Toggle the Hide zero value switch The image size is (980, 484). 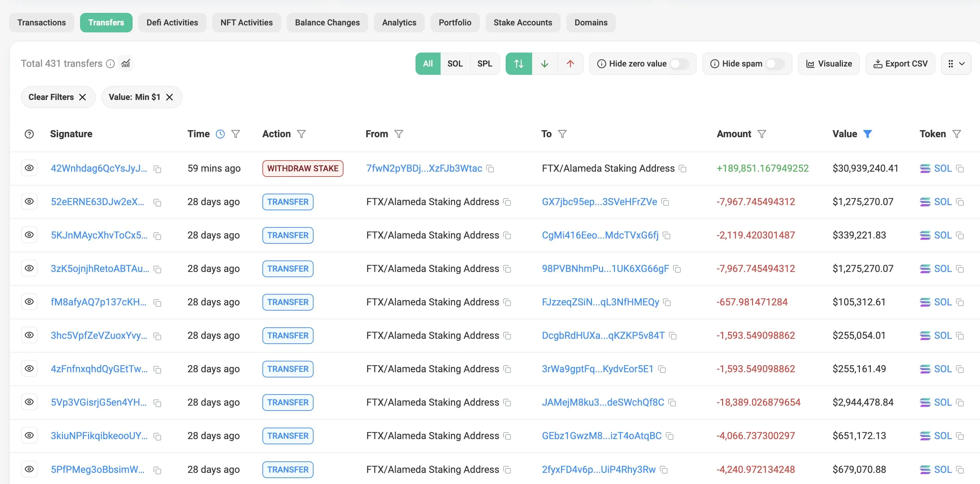679,63
